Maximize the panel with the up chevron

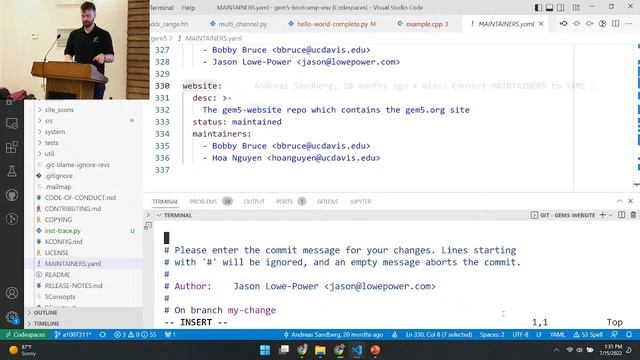[x=619, y=201]
